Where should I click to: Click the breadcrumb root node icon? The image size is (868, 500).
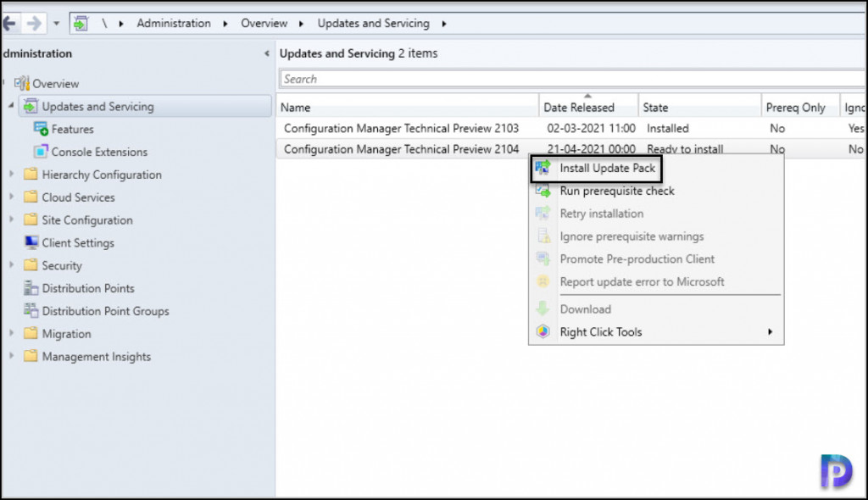tap(81, 24)
